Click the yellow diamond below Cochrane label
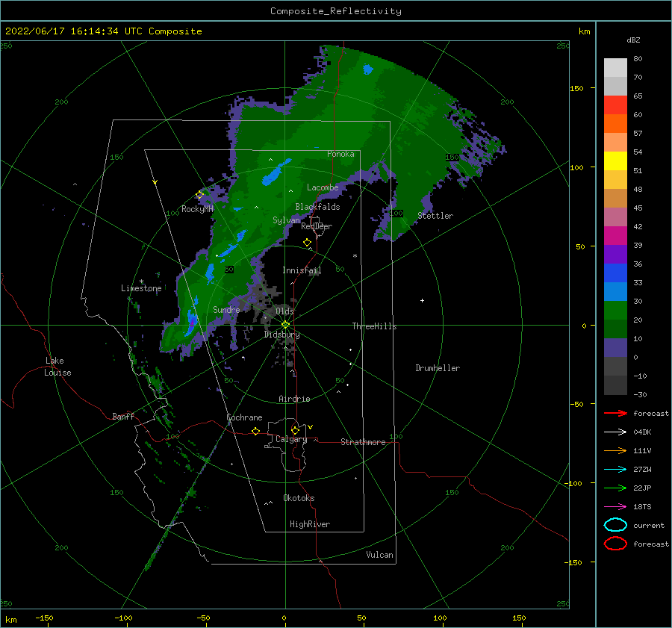The image size is (672, 628). pos(255,432)
